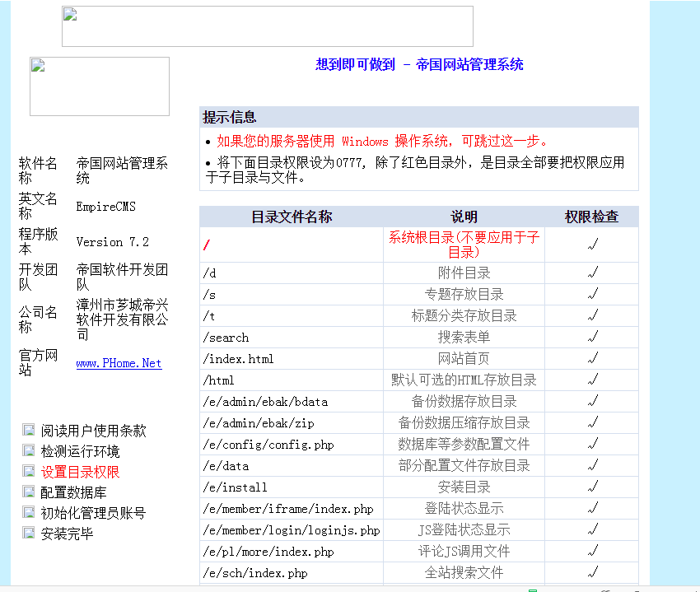
Task: Click the 想到即可做到 - 帝国网站管理系统 title
Action: pyautogui.click(x=419, y=64)
